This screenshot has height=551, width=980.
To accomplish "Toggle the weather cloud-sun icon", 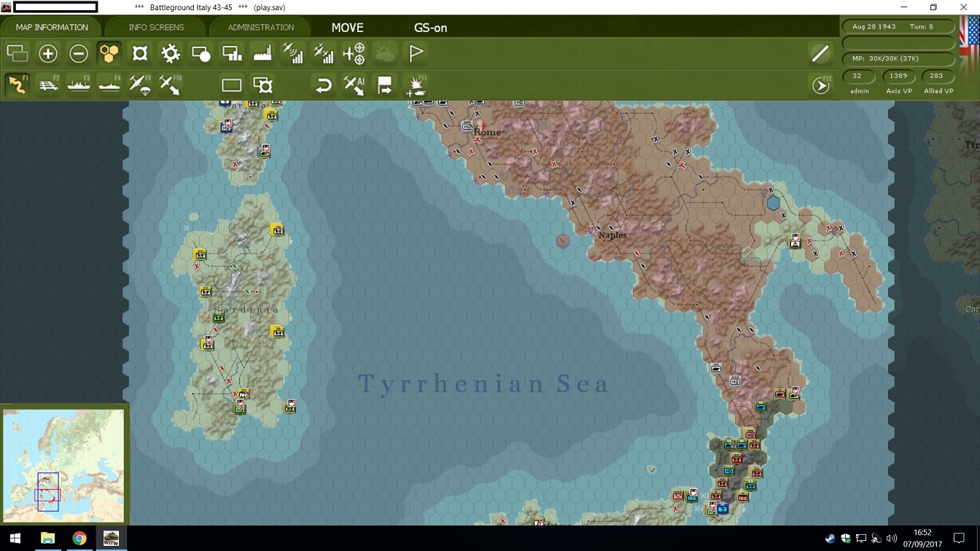I will [385, 53].
